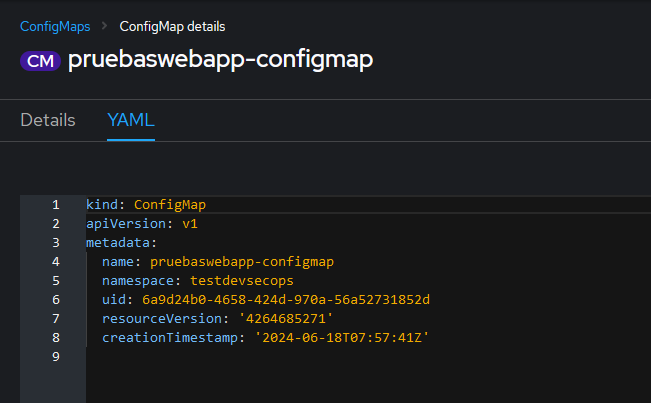Select the YAML tab

[131, 120]
